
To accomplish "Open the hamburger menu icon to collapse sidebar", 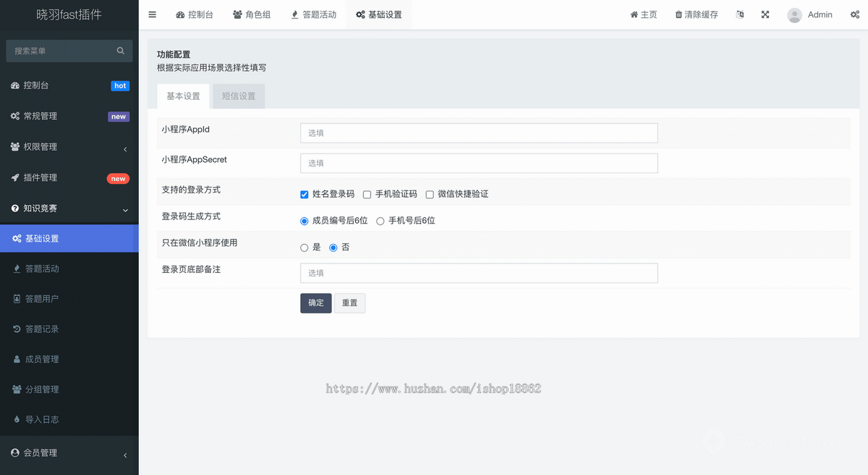I will (x=152, y=14).
